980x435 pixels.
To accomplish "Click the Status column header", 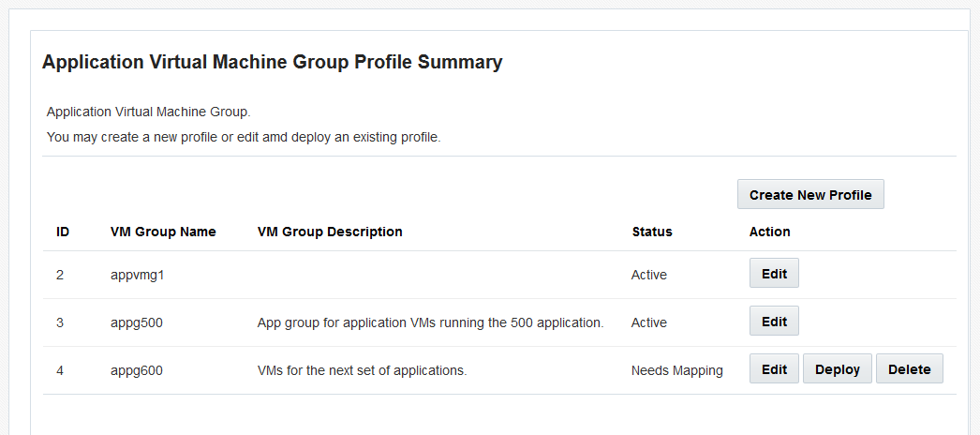I will coord(652,232).
